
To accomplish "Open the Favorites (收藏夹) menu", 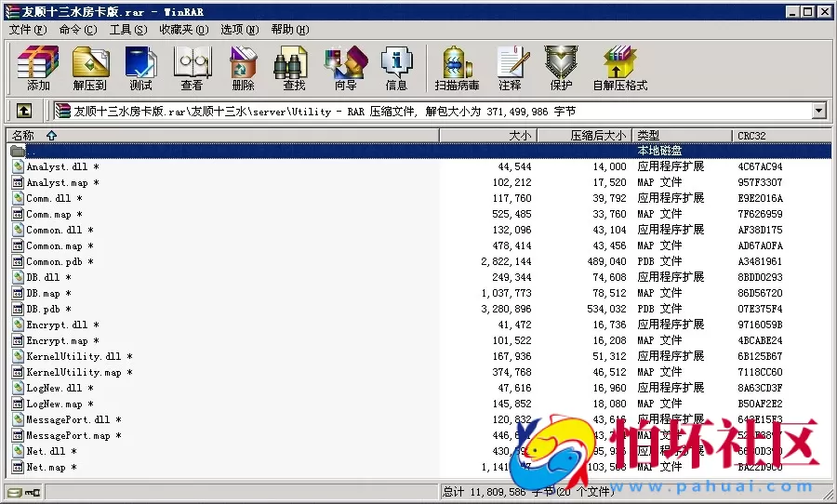I will point(184,30).
